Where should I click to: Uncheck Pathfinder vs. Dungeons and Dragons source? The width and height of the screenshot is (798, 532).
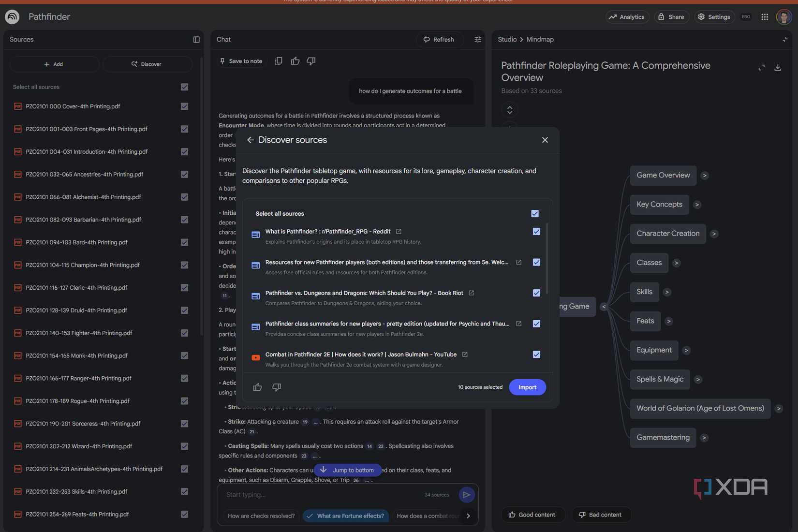coord(536,293)
